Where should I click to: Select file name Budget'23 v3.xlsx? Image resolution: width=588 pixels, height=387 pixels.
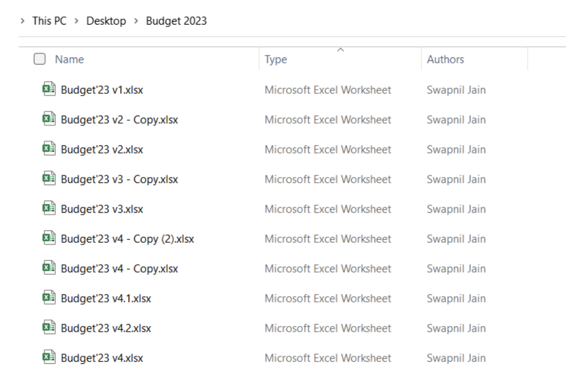[x=102, y=209]
